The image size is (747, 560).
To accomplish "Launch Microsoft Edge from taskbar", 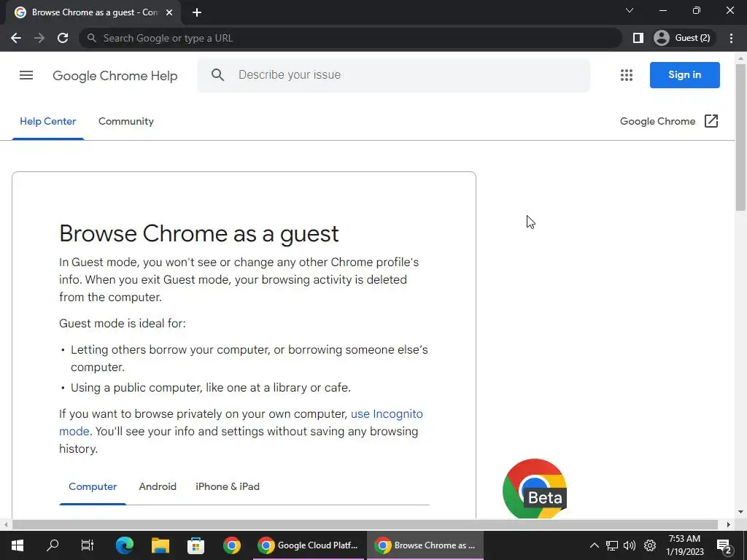I will [124, 545].
